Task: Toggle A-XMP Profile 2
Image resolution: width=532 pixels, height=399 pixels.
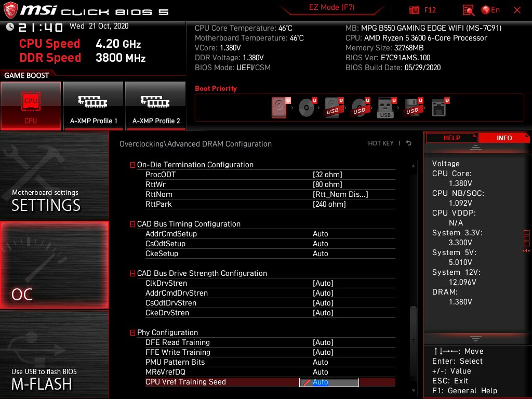Action: click(156, 106)
